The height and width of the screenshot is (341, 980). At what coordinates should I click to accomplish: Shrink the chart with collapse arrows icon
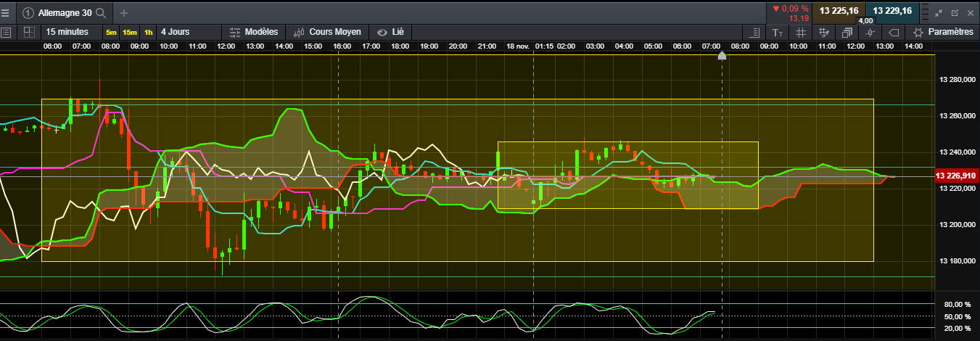(x=939, y=12)
